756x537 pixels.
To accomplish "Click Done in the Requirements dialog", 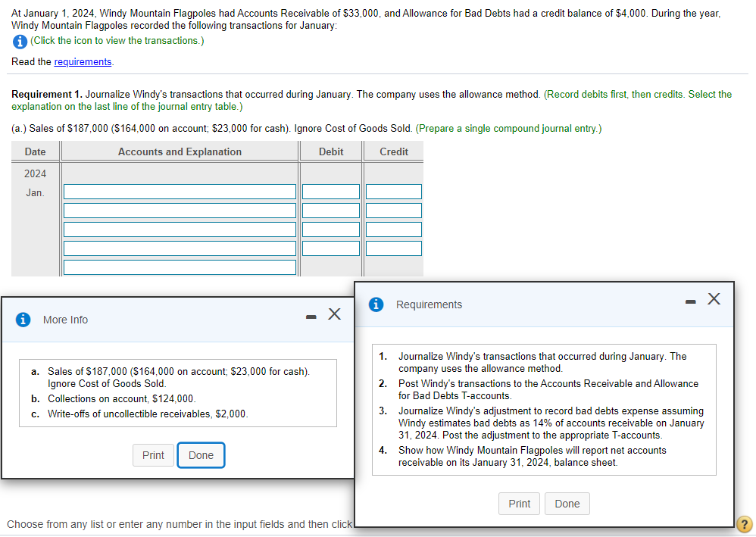I will pyautogui.click(x=567, y=504).
